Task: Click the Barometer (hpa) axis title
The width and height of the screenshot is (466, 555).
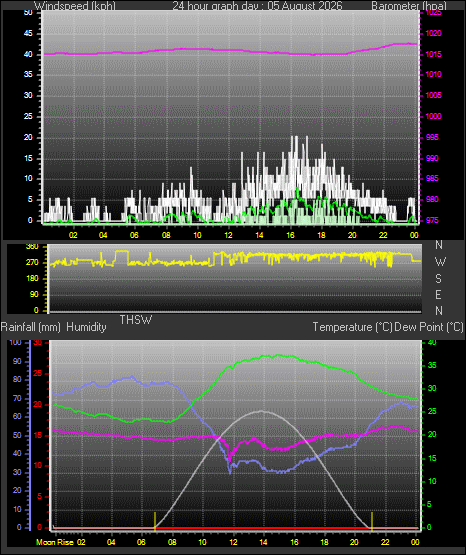Action: point(409,6)
